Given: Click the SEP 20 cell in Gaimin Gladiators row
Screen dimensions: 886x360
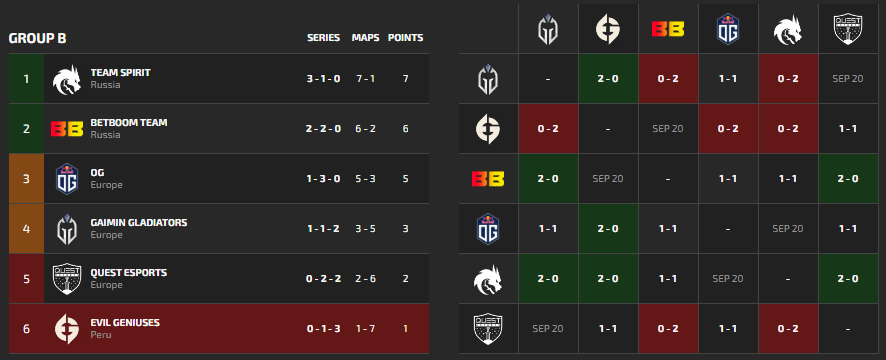Looking at the screenshot, I should click(848, 79).
